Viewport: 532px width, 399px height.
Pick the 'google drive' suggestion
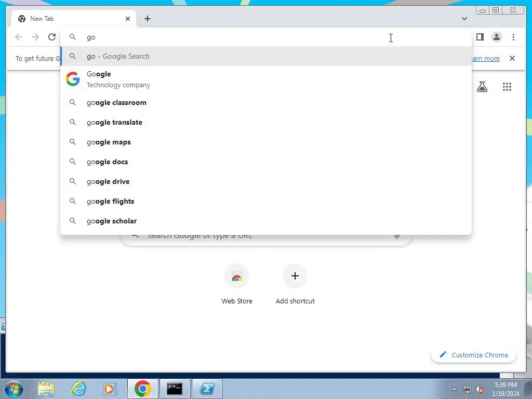tap(266, 181)
